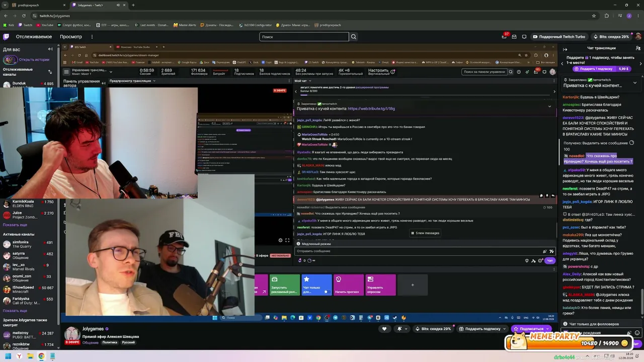Collapse the stream chat panel
Viewport: 644px width, 362px height.
click(565, 49)
